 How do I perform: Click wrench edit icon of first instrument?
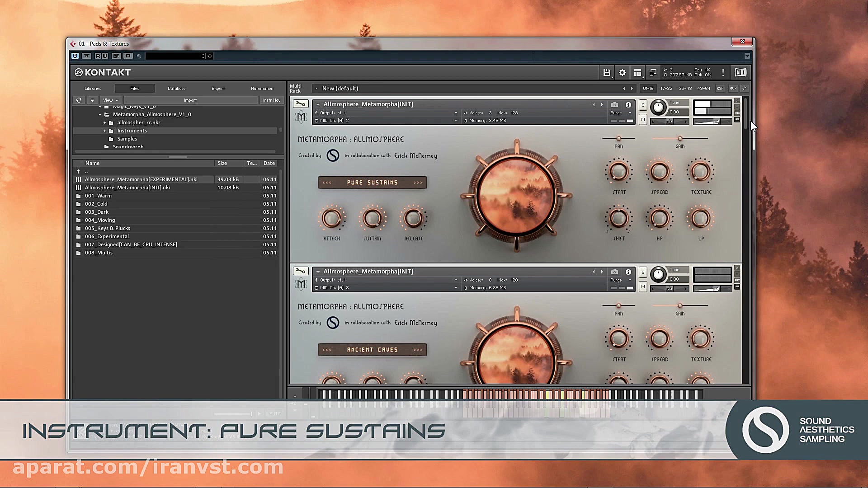[x=301, y=104]
